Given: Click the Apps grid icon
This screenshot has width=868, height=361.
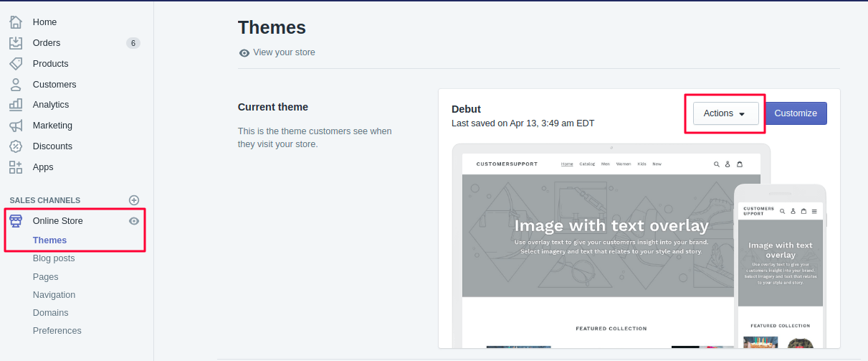Looking at the screenshot, I should click(16, 167).
